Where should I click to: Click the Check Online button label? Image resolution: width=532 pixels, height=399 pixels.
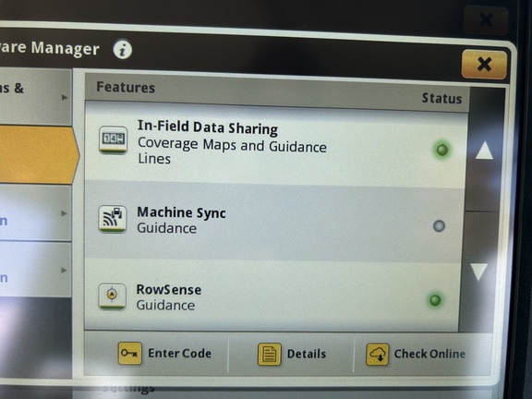[429, 354]
